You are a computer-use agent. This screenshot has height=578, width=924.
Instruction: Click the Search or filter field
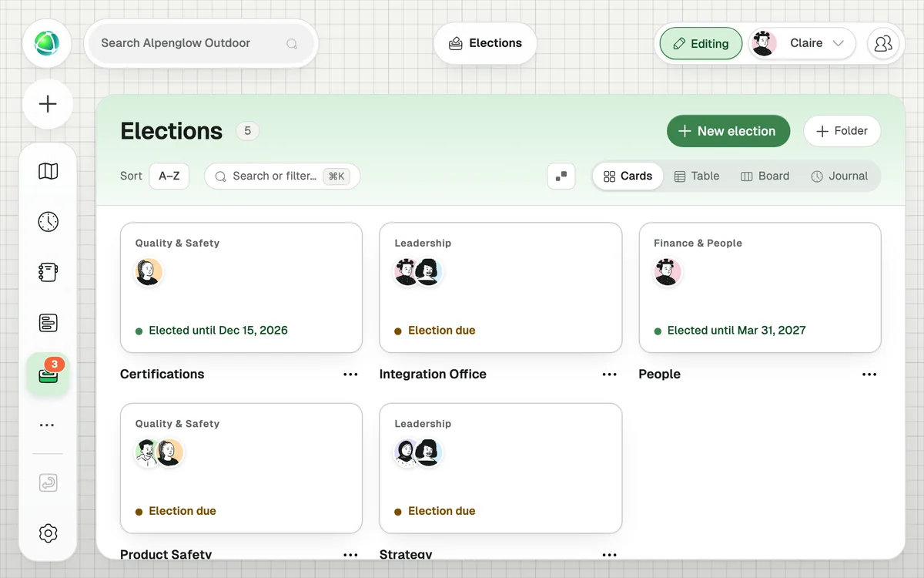point(282,176)
